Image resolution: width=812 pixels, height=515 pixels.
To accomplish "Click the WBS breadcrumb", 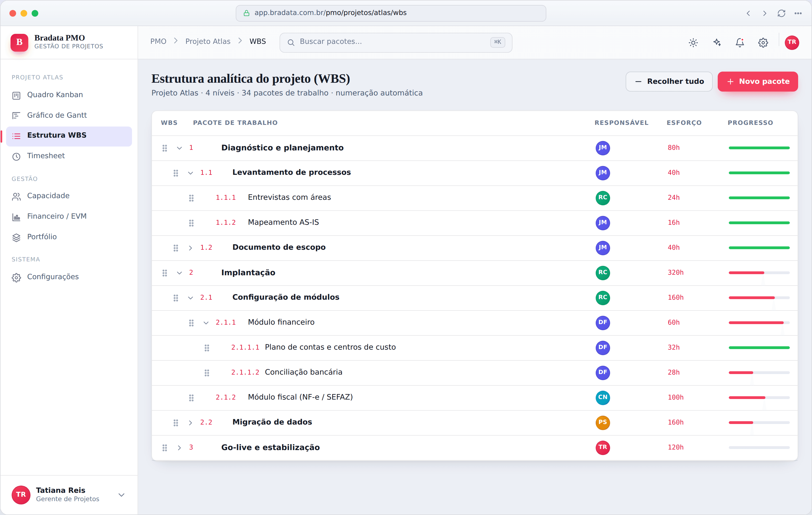I will click(258, 42).
